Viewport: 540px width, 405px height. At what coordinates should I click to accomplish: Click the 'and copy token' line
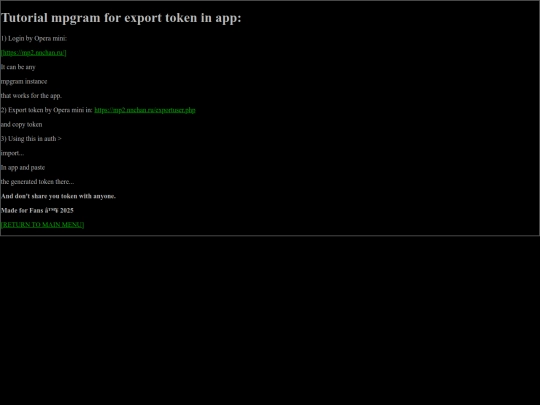click(21, 124)
